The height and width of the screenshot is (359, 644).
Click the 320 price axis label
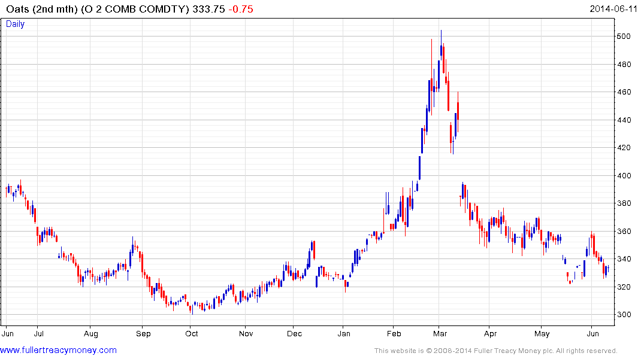624,287
